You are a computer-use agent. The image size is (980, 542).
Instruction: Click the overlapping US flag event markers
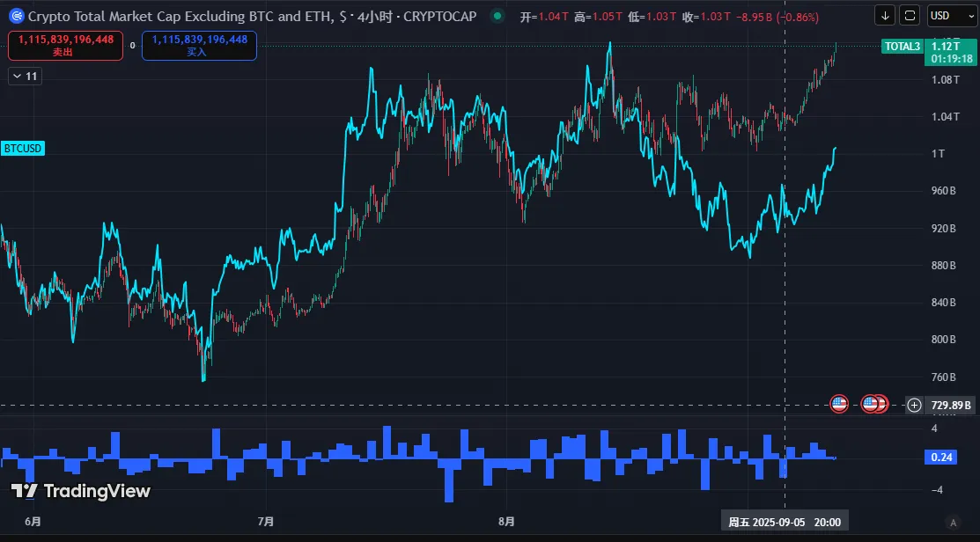tap(874, 405)
